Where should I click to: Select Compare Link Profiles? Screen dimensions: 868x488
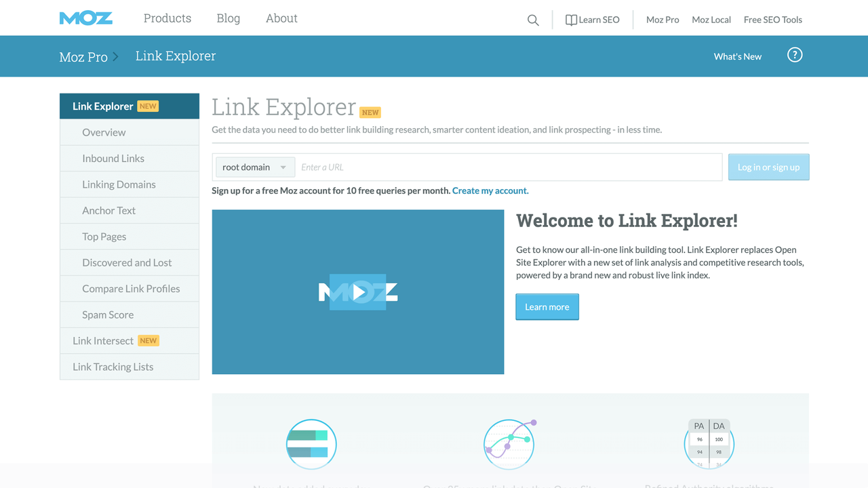pos(130,289)
